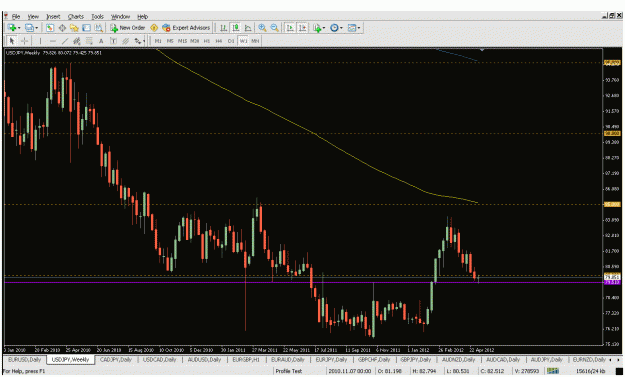Set timeframe to D1

[x=231, y=41]
